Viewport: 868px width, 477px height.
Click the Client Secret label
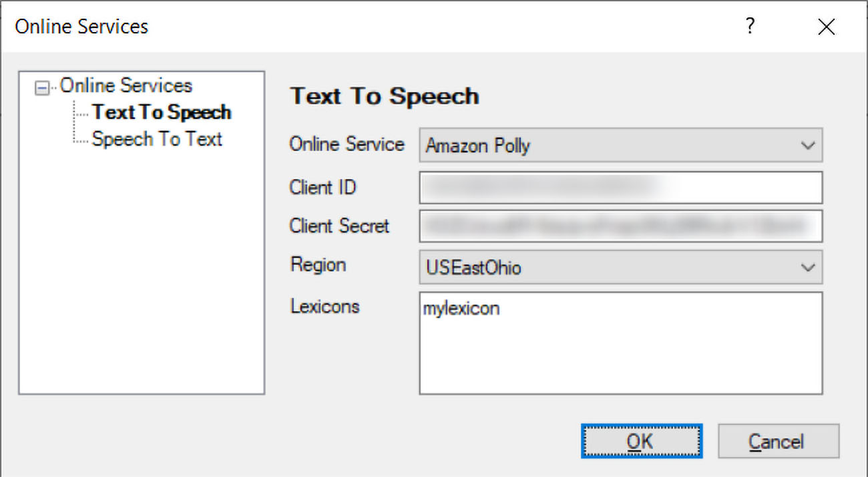(339, 226)
